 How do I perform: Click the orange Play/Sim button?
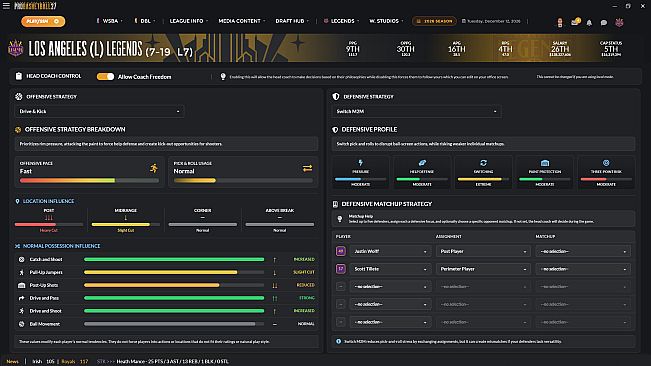tap(43, 21)
